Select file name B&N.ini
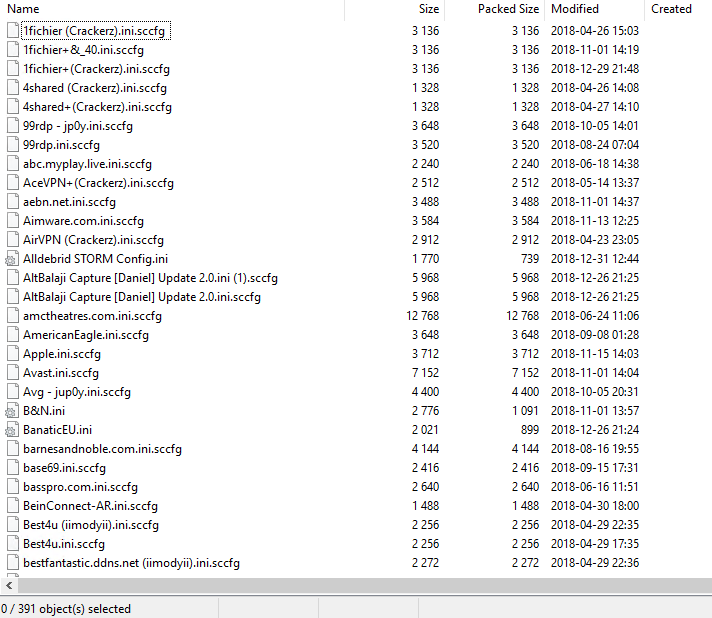712x618 pixels. pyautogui.click(x=44, y=411)
